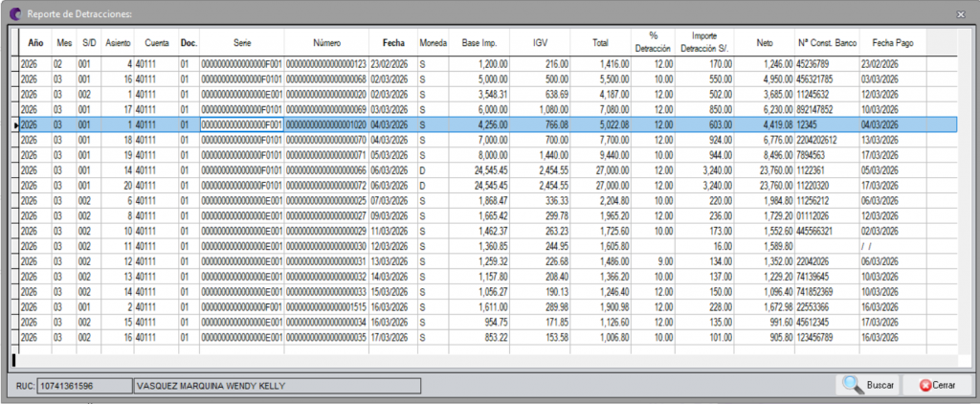The width and height of the screenshot is (980, 404).
Task: Click the Nº Const. Banco column header
Action: [x=828, y=43]
